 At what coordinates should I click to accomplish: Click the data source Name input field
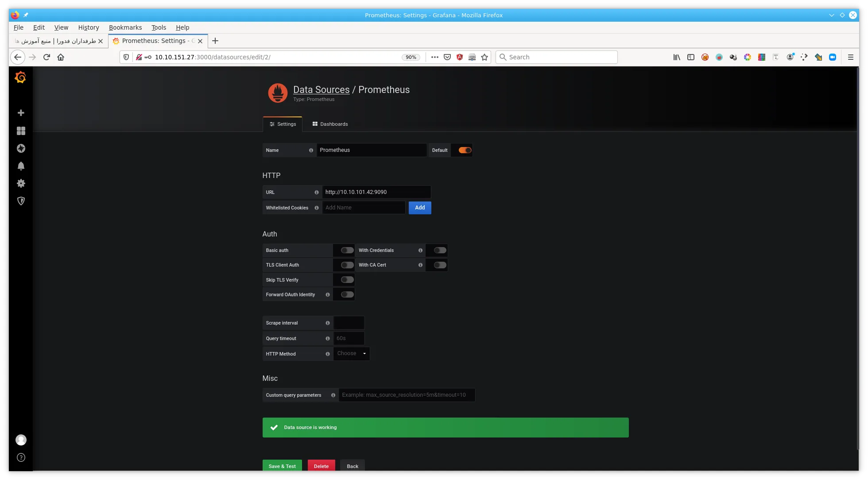(x=372, y=150)
